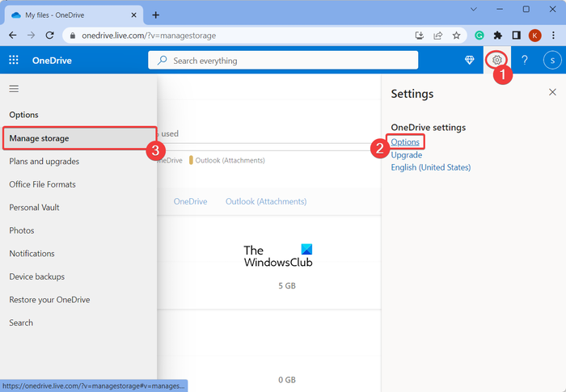
Task: Close the My files - OneDrive tab
Action: pyautogui.click(x=133, y=15)
